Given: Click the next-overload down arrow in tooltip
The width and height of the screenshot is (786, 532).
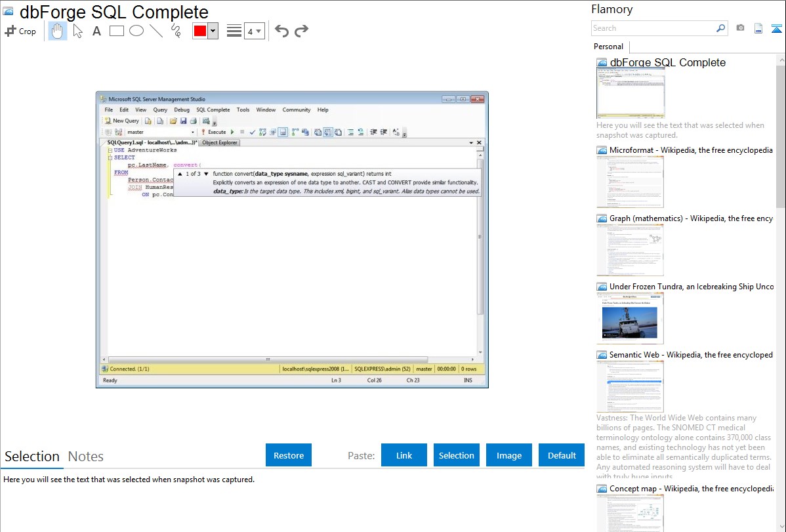Looking at the screenshot, I should point(206,174).
